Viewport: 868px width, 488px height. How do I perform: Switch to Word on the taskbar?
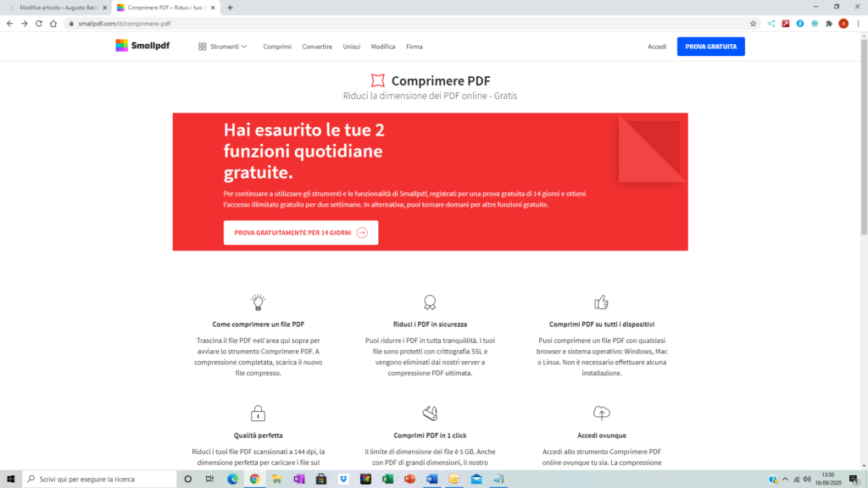(431, 480)
